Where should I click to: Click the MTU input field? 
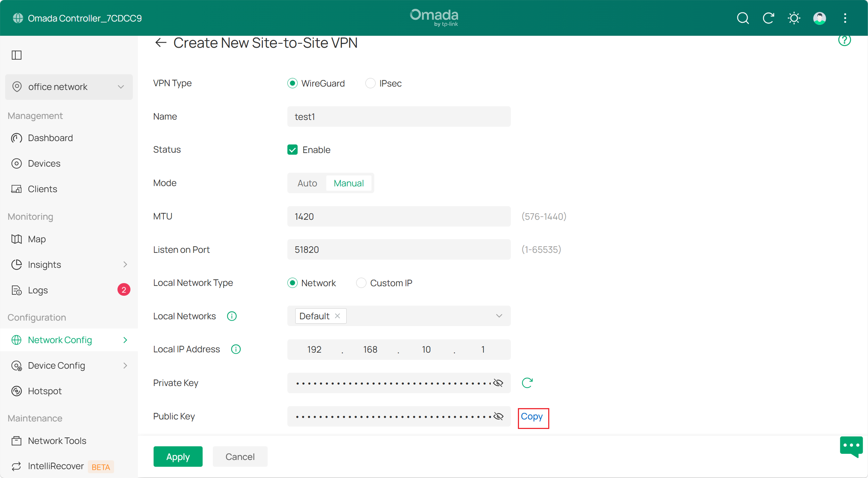tap(399, 216)
